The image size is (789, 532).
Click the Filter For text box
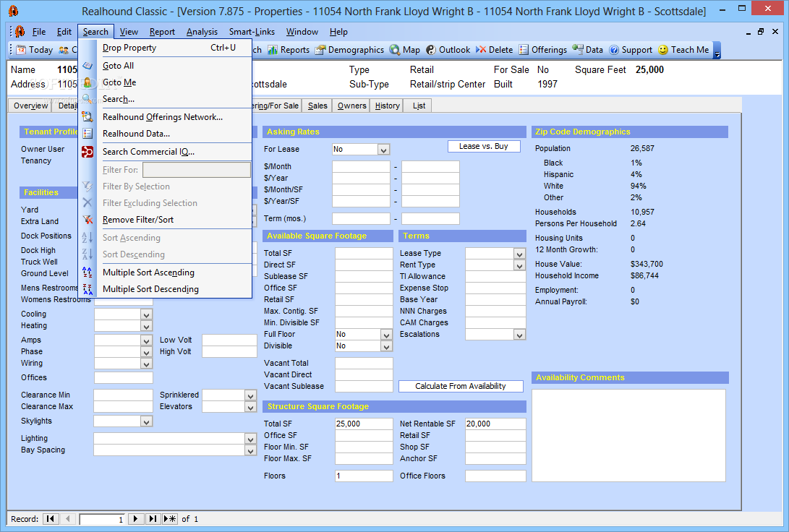click(196, 170)
